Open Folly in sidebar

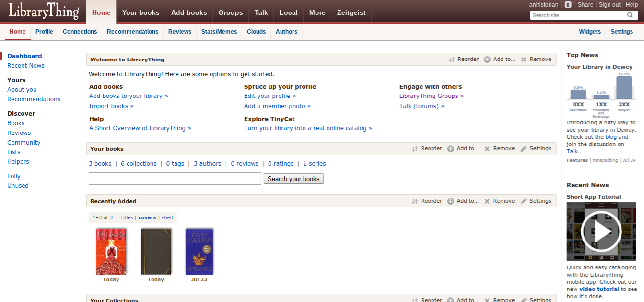point(14,176)
